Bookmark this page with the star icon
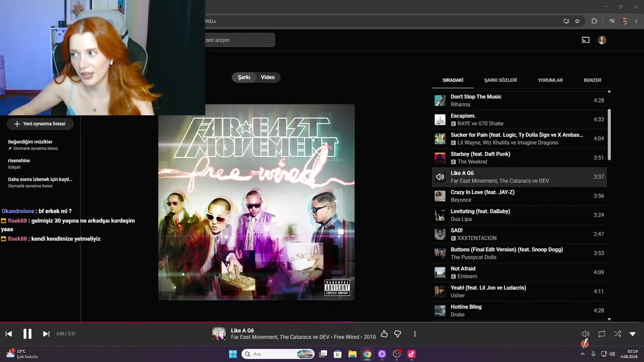The image size is (644, 362). point(577,21)
